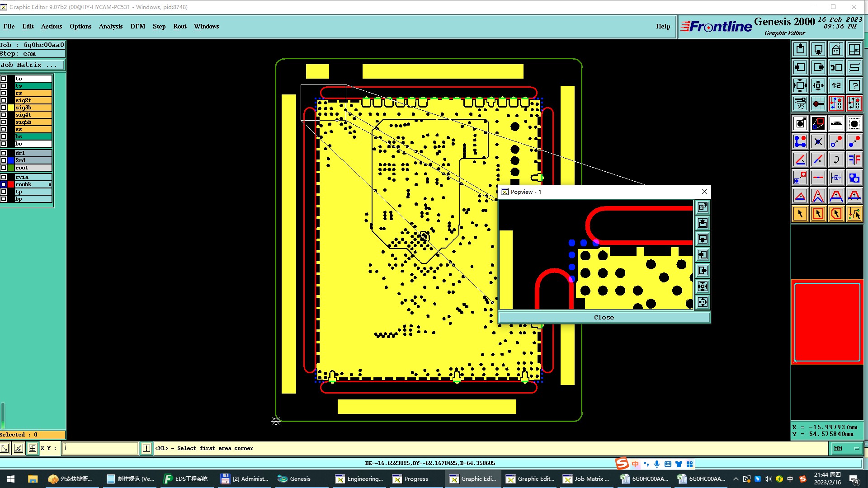The image size is (868, 488).
Task: Click the delete feature X icon
Action: tap(818, 142)
